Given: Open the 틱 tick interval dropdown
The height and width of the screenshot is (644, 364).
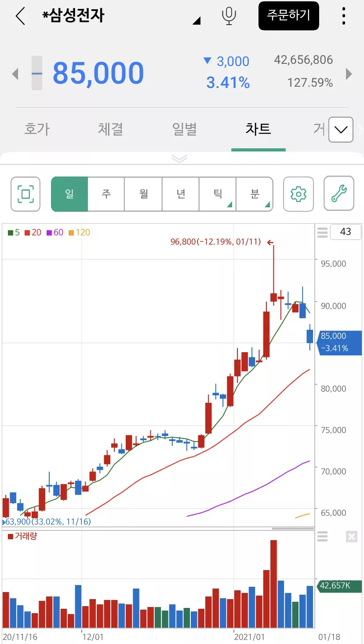Looking at the screenshot, I should coord(218,194).
